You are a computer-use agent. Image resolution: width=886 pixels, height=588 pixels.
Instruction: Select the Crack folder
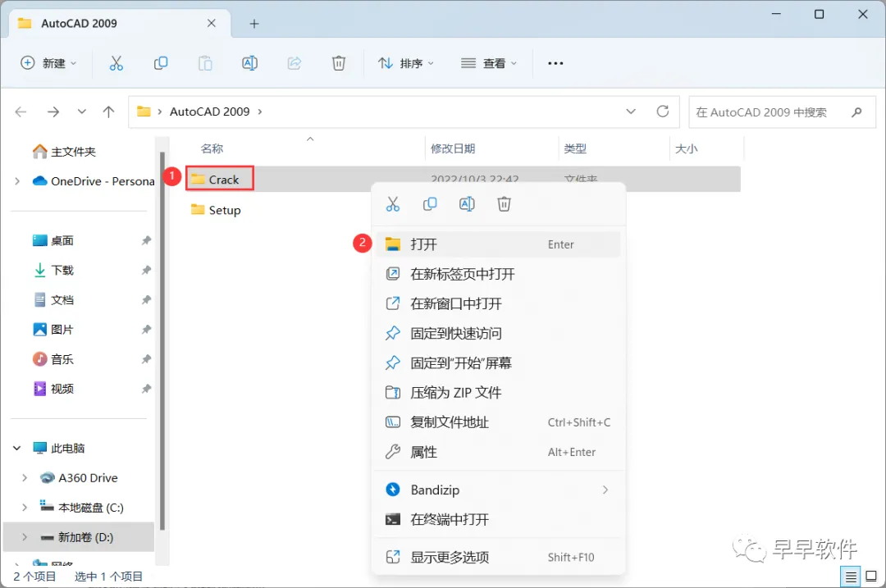220,180
